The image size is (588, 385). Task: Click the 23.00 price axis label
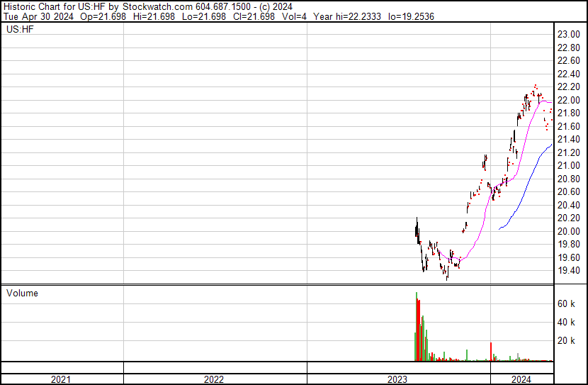point(568,35)
